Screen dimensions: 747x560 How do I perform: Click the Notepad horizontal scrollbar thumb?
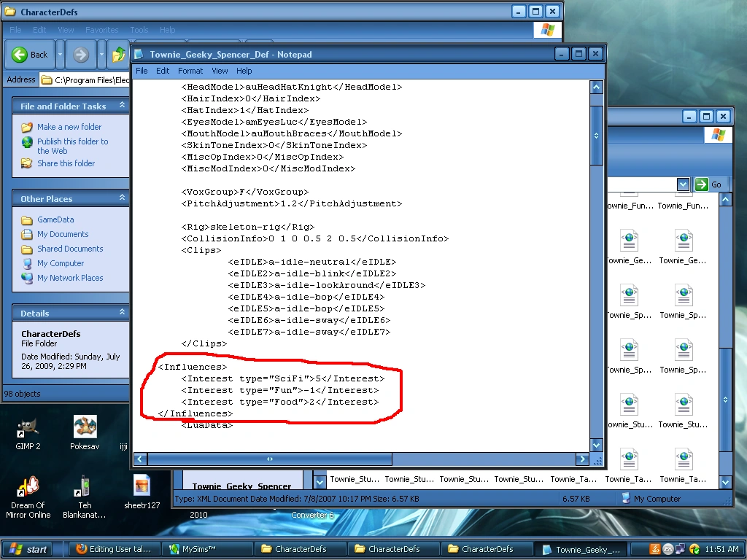(270, 459)
